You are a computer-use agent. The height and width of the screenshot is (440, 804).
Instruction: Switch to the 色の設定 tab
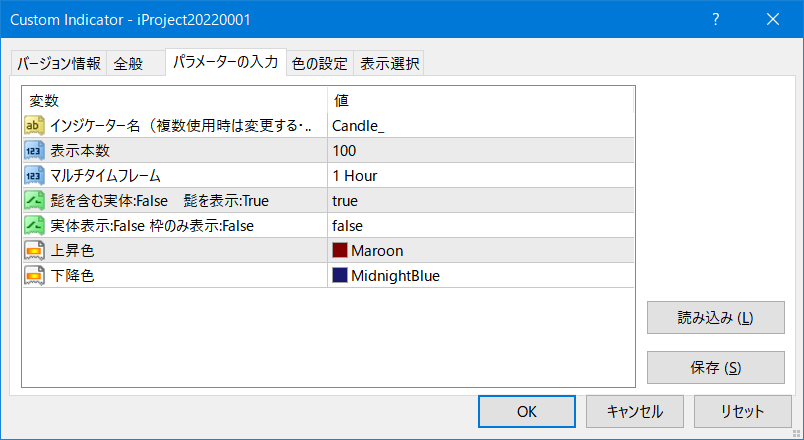(x=320, y=64)
